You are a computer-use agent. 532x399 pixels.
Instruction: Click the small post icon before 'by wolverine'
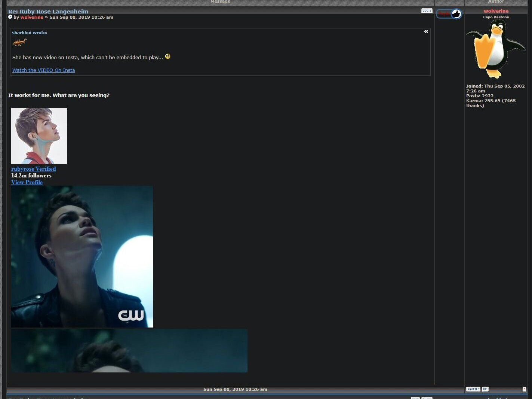10,17
